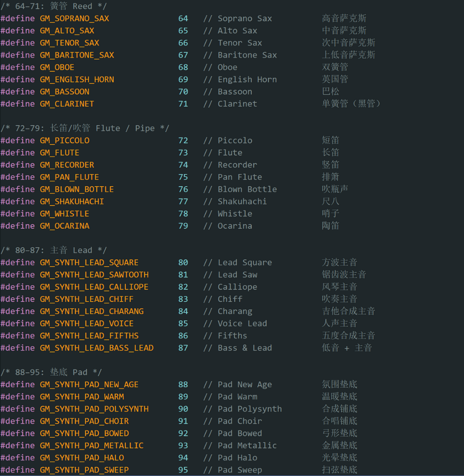Click the GM_SOPRANO_SAX macro name
Viewport: 464px width, 476px height.
click(74, 18)
